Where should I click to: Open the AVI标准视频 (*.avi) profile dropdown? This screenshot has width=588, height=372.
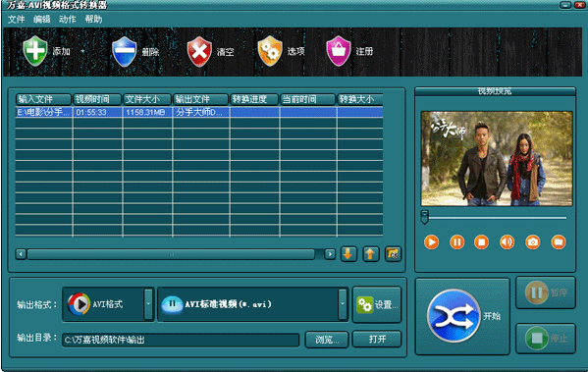pos(343,304)
